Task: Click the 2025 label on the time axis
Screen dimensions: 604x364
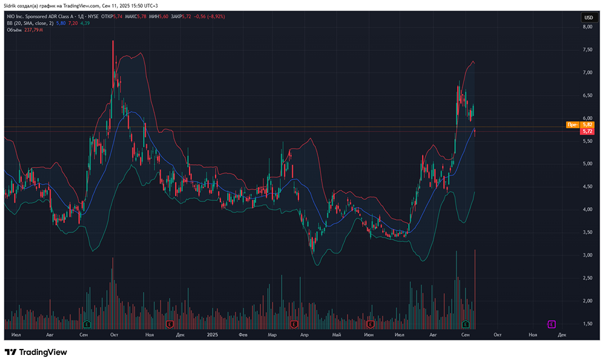Action: pyautogui.click(x=212, y=335)
